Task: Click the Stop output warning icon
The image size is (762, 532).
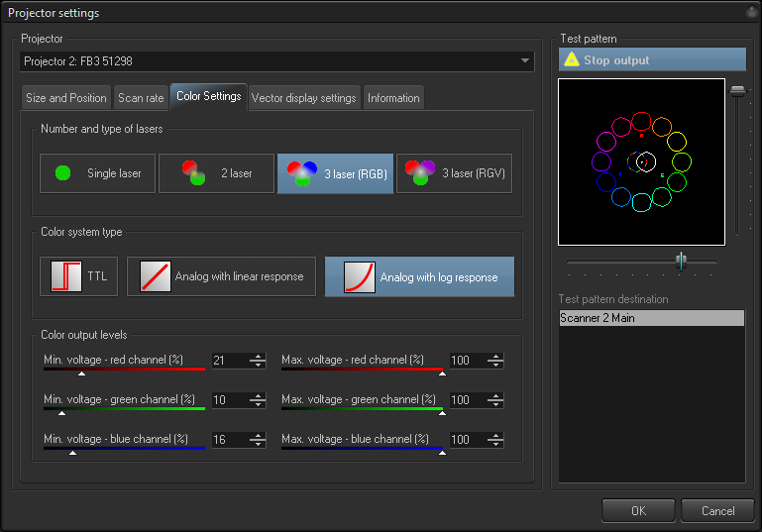Action: click(x=572, y=59)
